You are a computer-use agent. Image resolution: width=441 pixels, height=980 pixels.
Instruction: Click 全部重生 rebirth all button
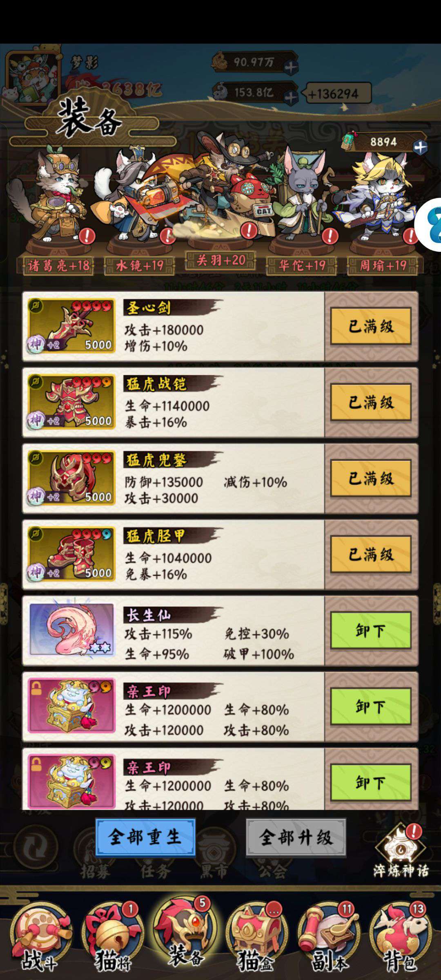[145, 837]
